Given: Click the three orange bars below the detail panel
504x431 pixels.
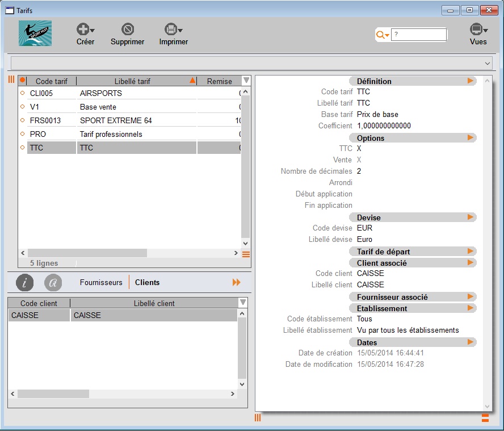Looking at the screenshot, I should 258,417.
